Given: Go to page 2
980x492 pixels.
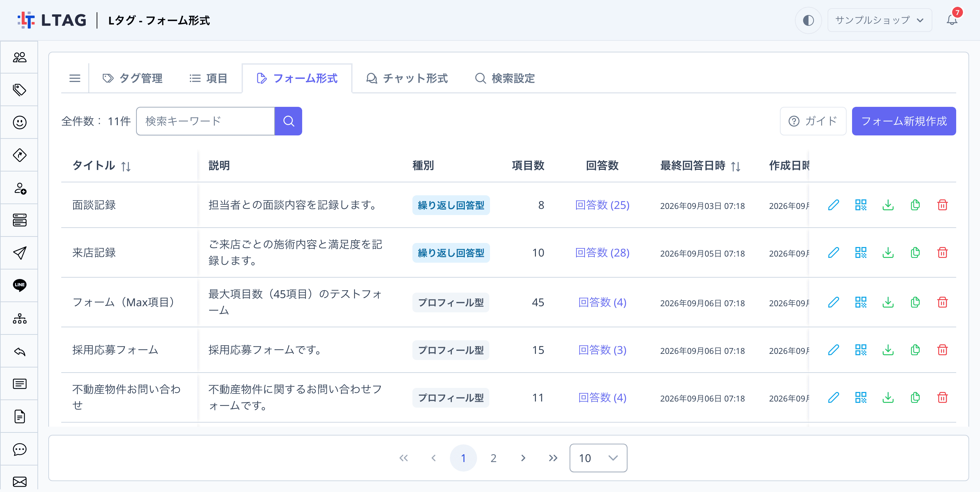Looking at the screenshot, I should (493, 458).
